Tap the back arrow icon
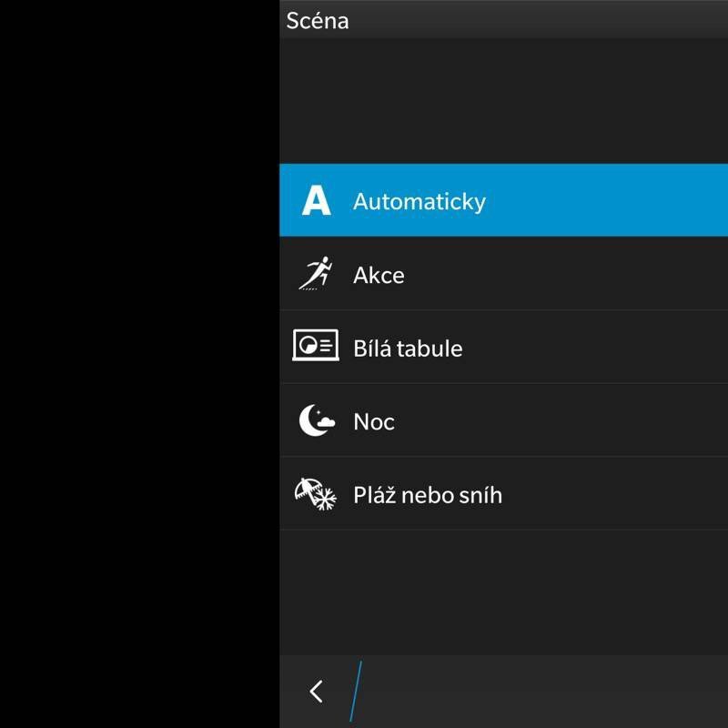Viewport: 728px width, 728px height. click(316, 692)
